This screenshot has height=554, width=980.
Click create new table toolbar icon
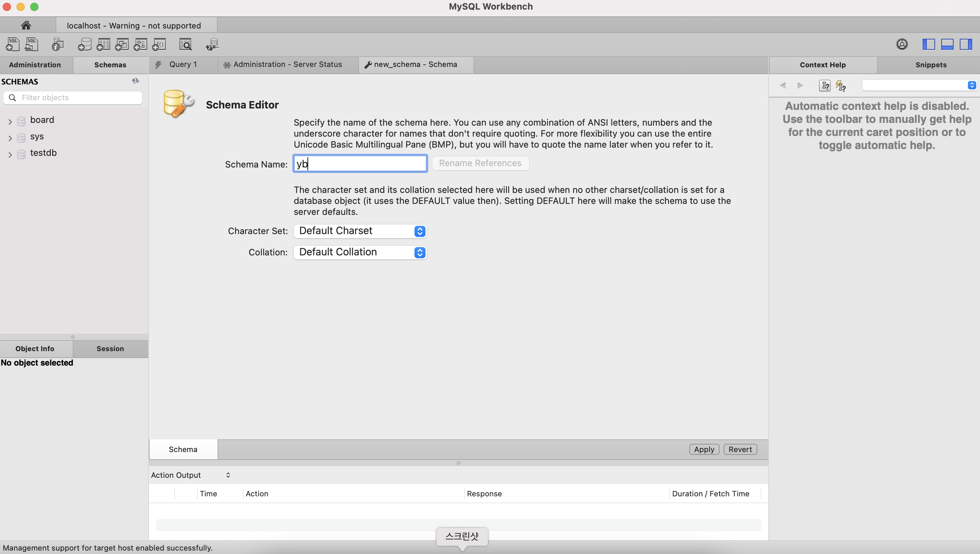click(x=103, y=45)
